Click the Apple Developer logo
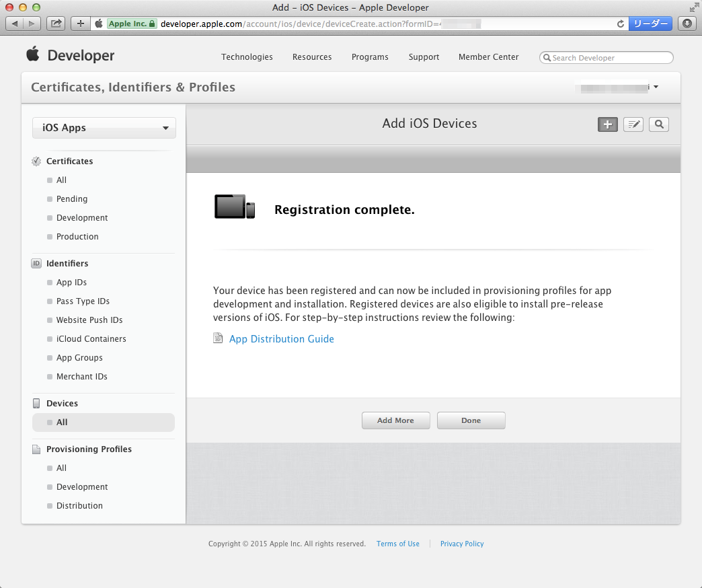 (x=70, y=56)
